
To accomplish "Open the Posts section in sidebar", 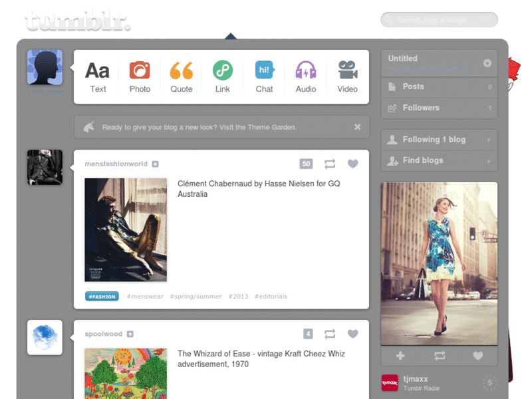I will click(x=439, y=87).
